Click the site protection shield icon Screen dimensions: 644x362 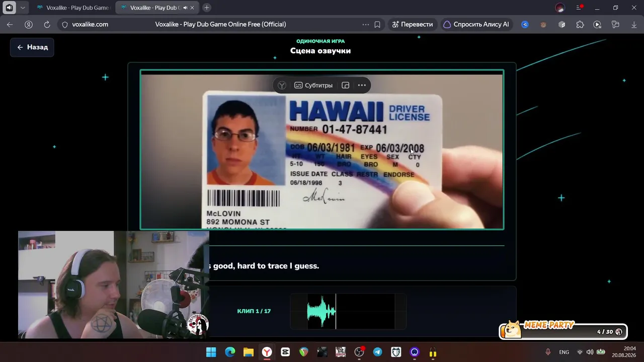point(64,24)
